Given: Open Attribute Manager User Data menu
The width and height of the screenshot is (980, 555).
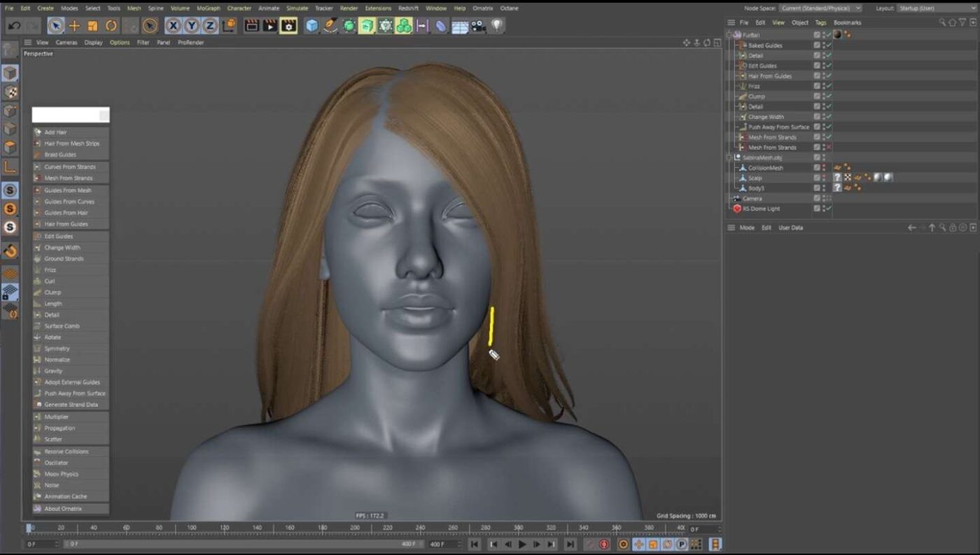Looking at the screenshot, I should coord(790,227).
